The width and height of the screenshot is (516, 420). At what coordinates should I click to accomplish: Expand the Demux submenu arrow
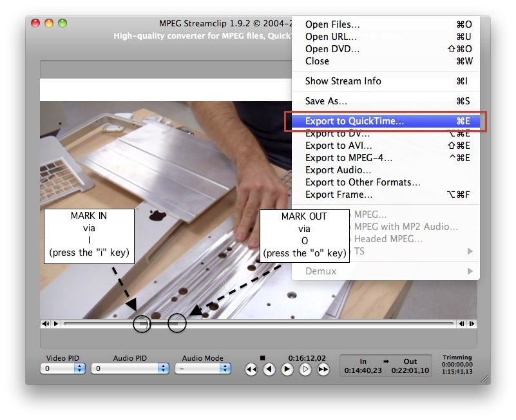(470, 271)
